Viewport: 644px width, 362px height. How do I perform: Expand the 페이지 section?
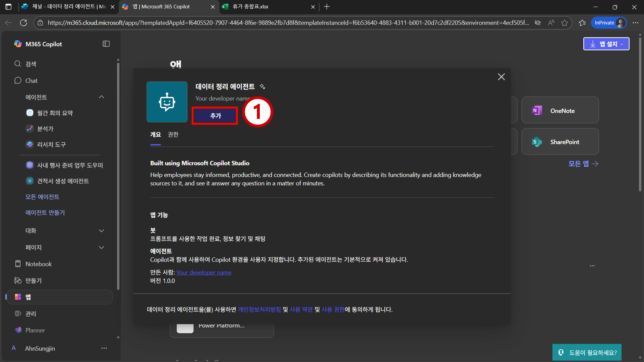pyautogui.click(x=101, y=247)
